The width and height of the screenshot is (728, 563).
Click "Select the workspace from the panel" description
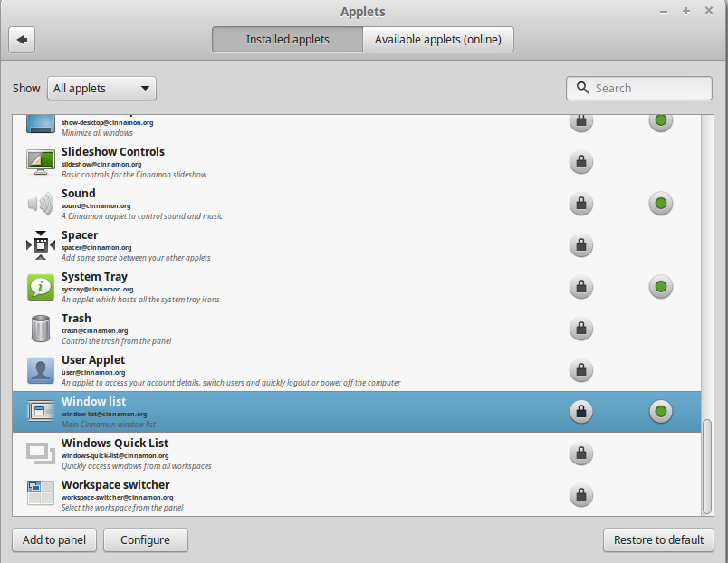(x=122, y=508)
